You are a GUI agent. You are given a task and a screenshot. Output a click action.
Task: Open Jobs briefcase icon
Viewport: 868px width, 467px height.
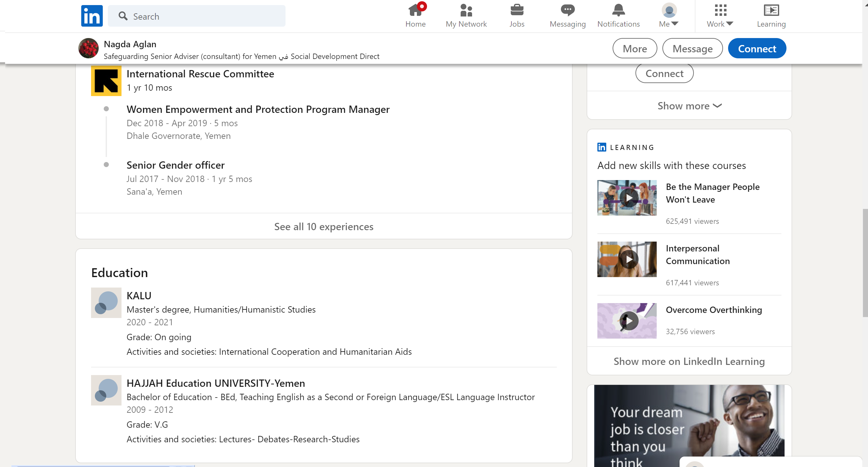click(x=516, y=10)
